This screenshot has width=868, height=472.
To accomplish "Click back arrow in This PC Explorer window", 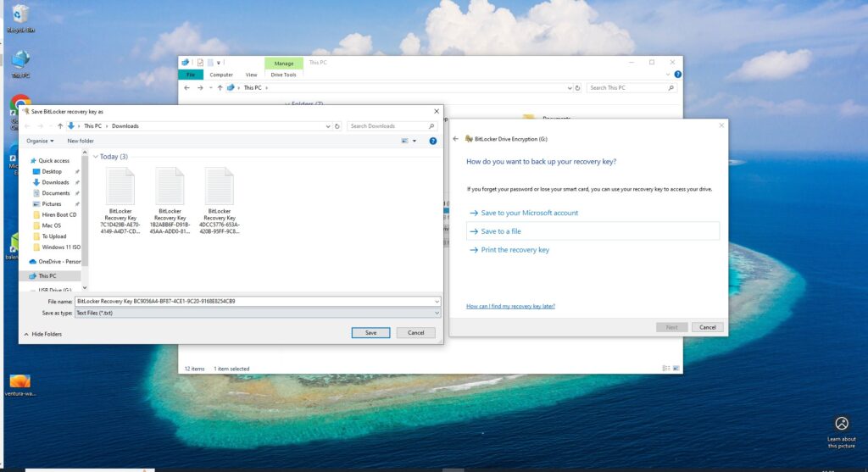I will (x=186, y=88).
